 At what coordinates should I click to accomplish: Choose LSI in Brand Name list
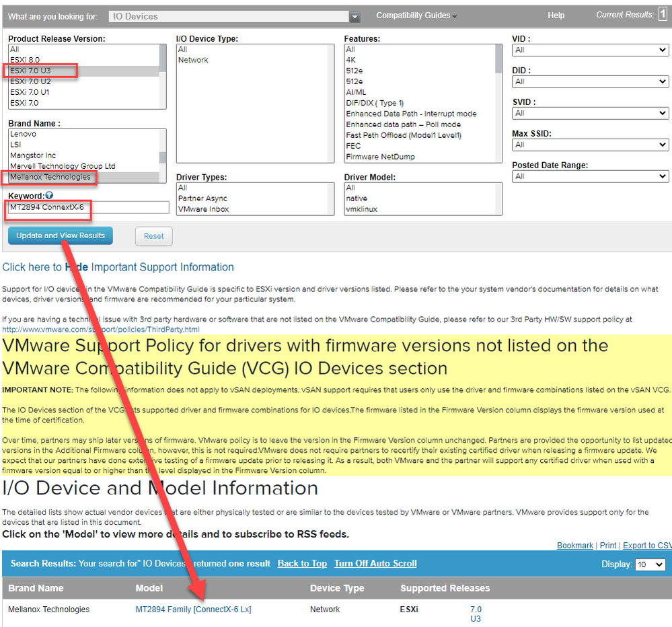(x=84, y=145)
